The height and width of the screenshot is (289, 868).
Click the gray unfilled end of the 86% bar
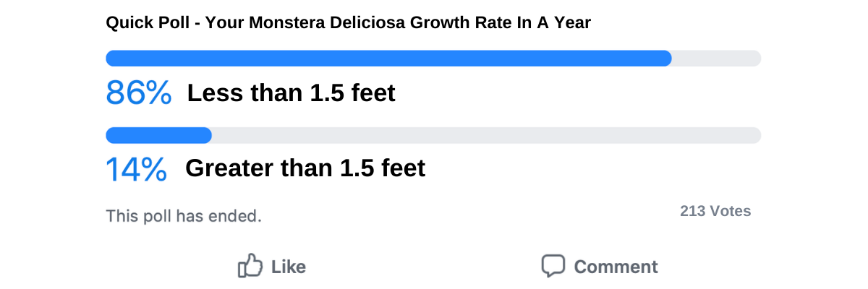[x=716, y=59]
